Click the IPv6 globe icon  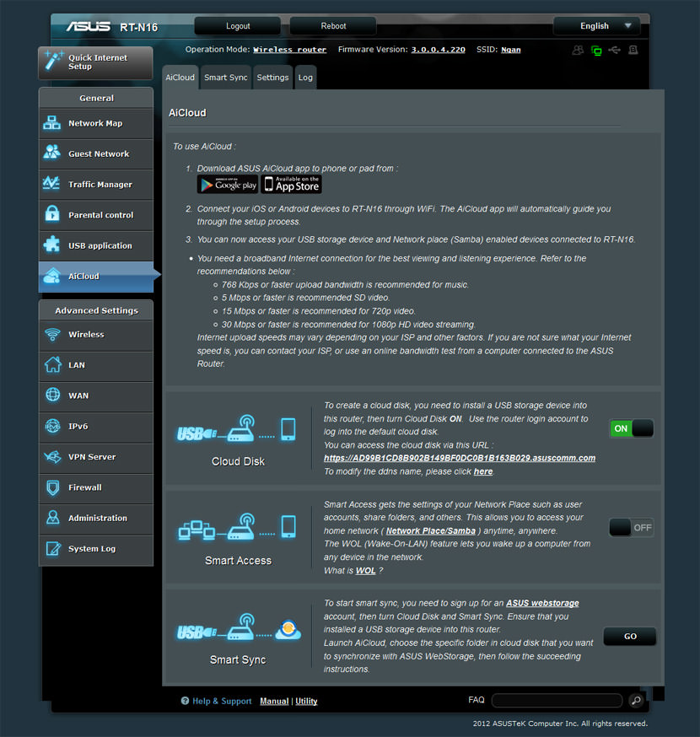click(52, 426)
